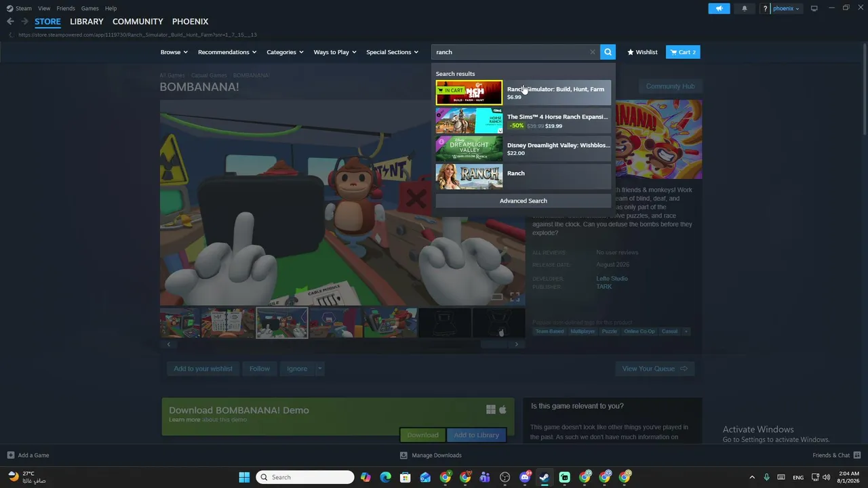Open the Steam menu
The height and width of the screenshot is (488, 868).
tap(24, 8)
